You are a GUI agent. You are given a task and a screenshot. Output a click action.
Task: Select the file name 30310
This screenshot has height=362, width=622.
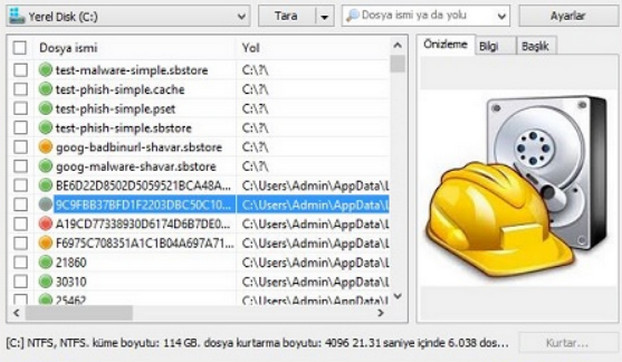point(71,282)
